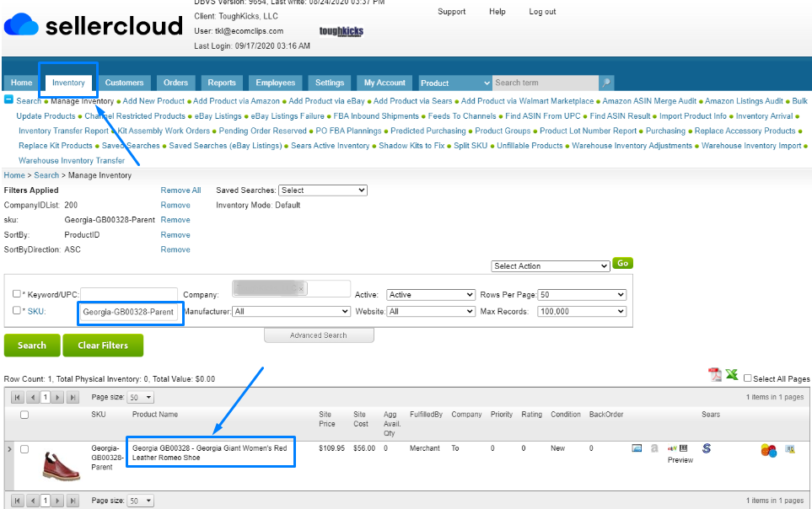The height and width of the screenshot is (509, 812).
Task: Click the warning icon at the row's end
Action: (790, 449)
